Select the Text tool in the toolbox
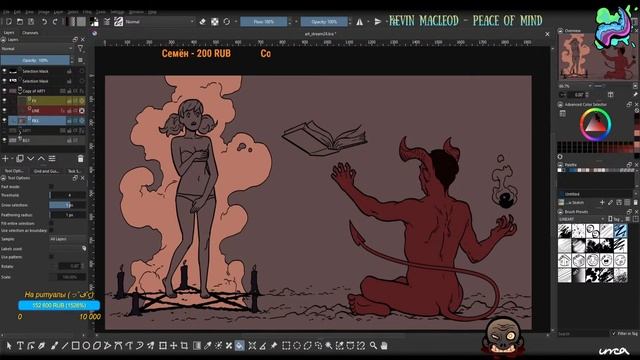Viewport: 640px width, 360px height. pyautogui.click(x=20, y=346)
